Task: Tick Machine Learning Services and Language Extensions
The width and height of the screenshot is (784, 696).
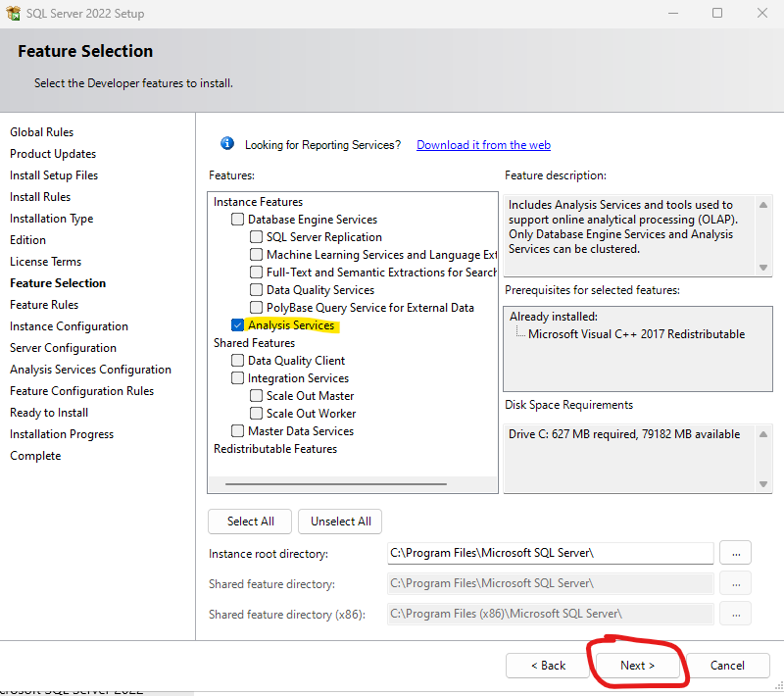Action: click(256, 254)
